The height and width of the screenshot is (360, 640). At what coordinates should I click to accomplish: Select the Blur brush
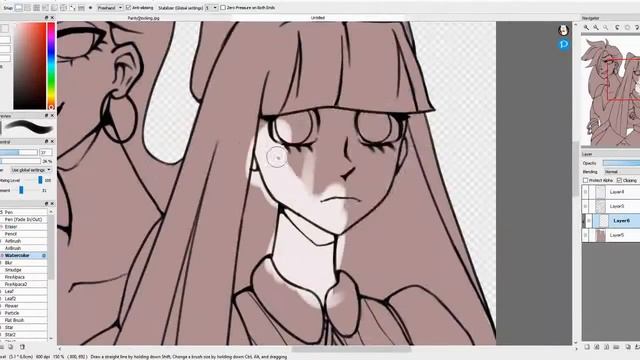(x=24, y=263)
